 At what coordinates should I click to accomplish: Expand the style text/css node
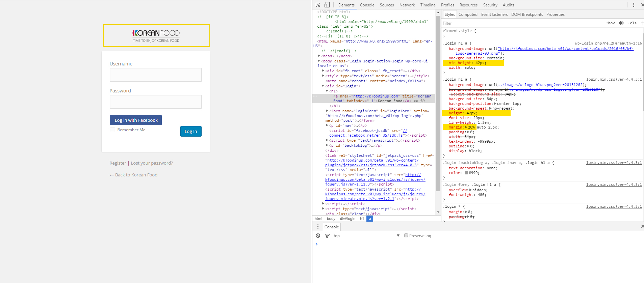[x=323, y=76]
